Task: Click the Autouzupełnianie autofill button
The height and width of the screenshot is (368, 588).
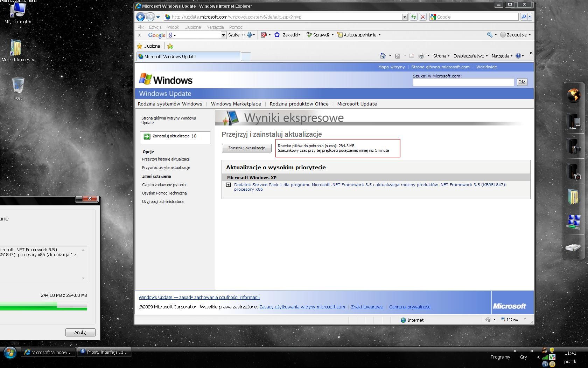Action: click(x=357, y=35)
